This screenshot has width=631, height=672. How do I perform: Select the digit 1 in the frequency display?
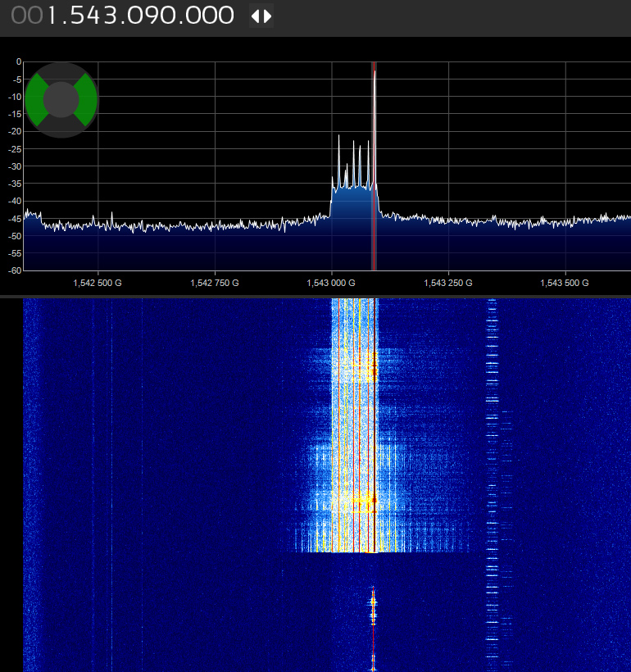(52, 16)
